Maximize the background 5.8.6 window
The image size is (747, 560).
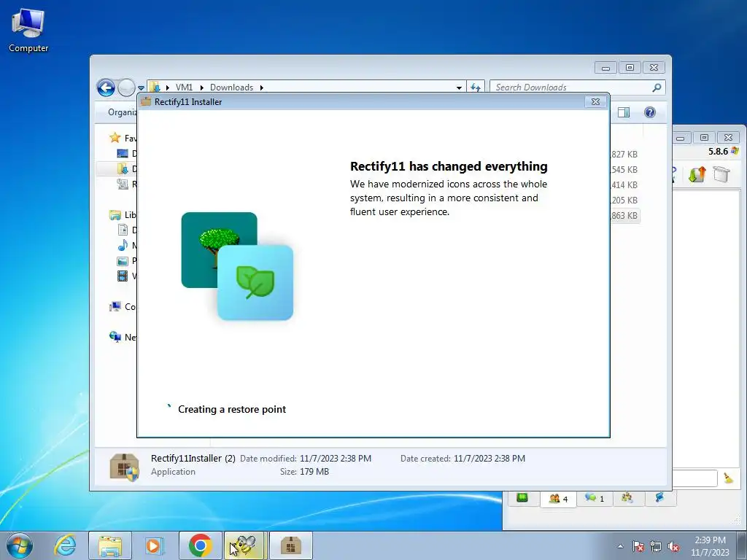pos(704,138)
